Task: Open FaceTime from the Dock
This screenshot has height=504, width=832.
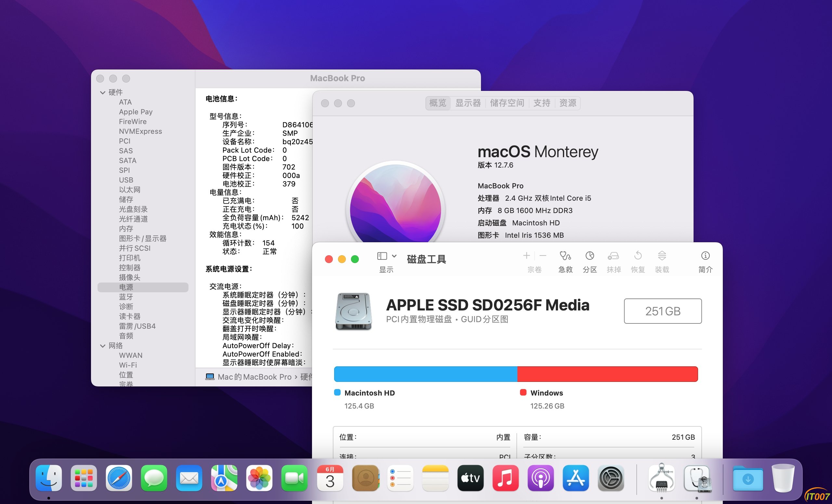Action: coord(294,478)
